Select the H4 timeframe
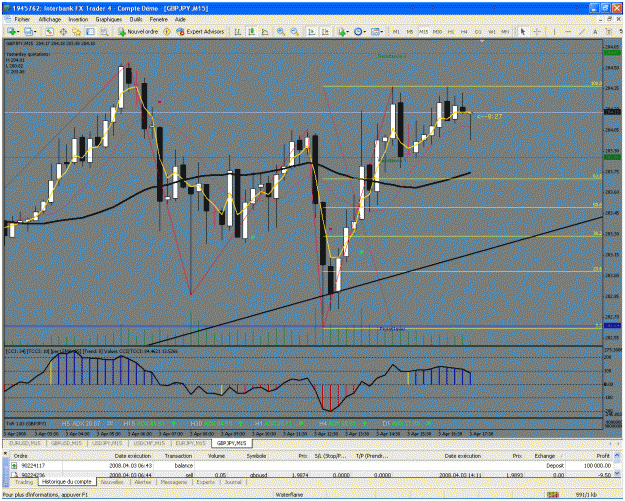Viewport: 625px width, 501px height. tap(464, 31)
